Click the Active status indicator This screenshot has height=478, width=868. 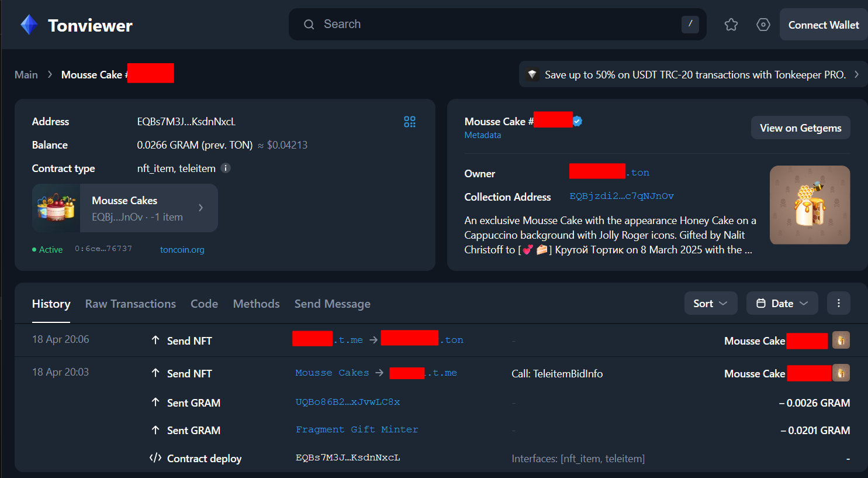[47, 250]
